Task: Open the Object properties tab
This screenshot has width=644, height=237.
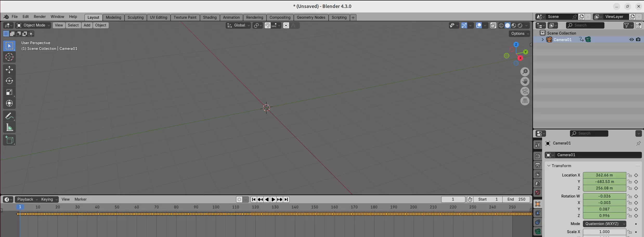Action: point(538,204)
